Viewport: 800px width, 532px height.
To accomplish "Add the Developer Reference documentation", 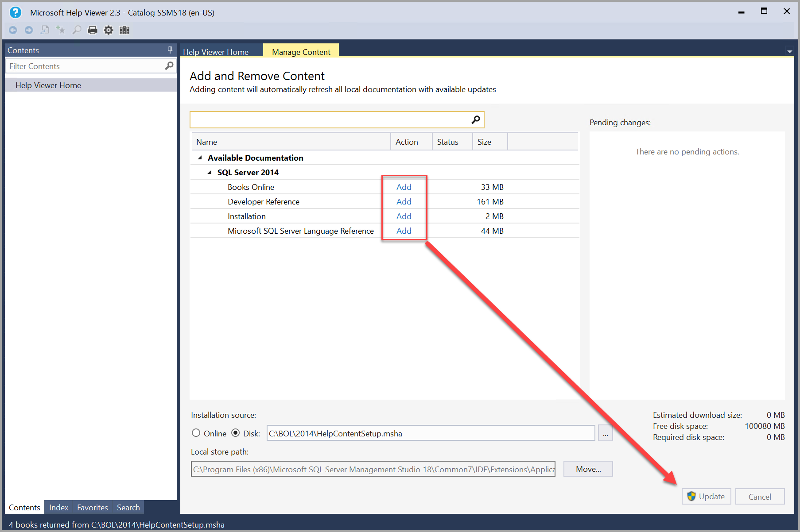I will pos(404,201).
